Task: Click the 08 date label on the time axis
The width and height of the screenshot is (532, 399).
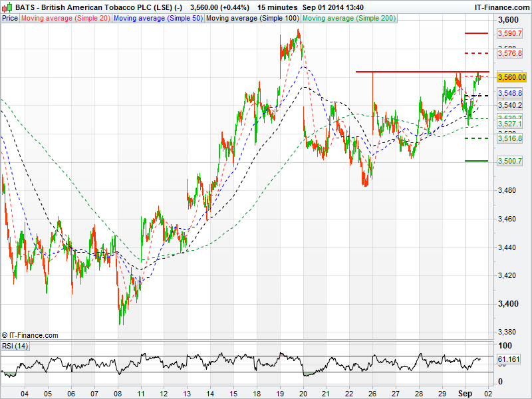Action: (118, 394)
